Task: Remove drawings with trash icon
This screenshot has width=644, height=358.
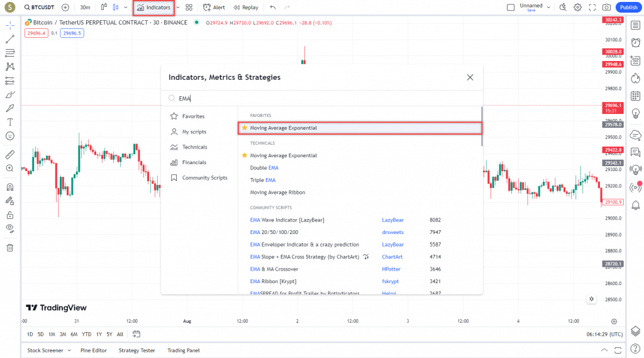Action: click(x=10, y=248)
